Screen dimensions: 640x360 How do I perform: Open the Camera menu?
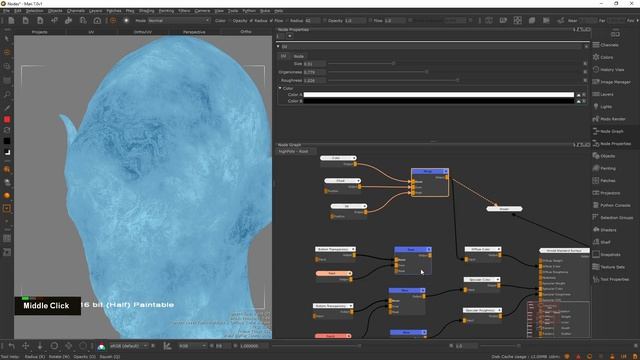(x=202, y=11)
